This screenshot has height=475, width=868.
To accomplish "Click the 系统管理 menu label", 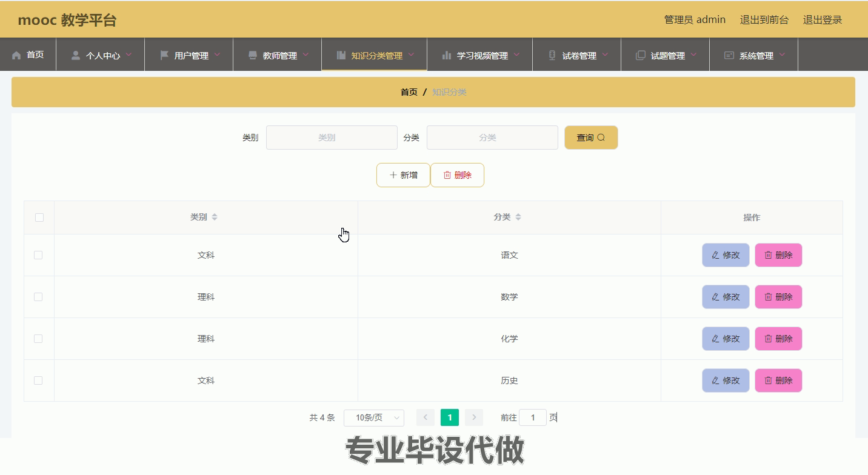I will (x=756, y=56).
